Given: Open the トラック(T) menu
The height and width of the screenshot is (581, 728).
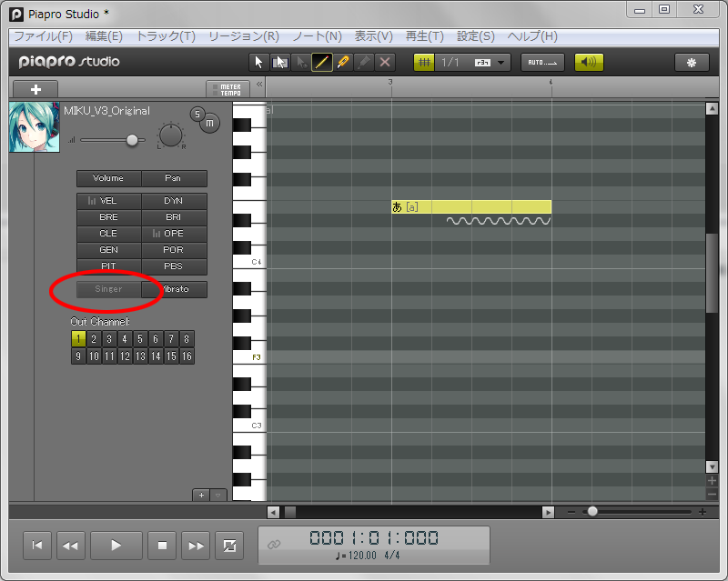Looking at the screenshot, I should click(x=166, y=36).
